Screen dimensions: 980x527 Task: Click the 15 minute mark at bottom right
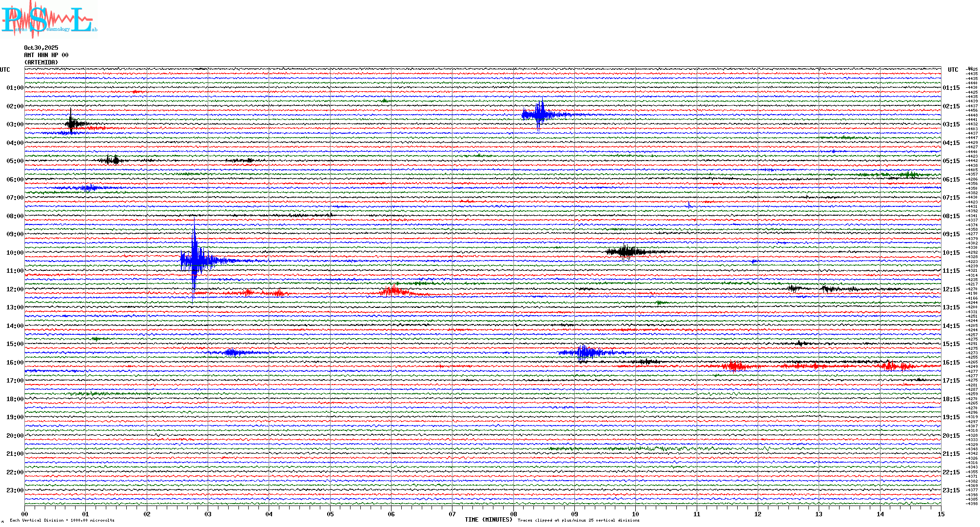pos(941,514)
